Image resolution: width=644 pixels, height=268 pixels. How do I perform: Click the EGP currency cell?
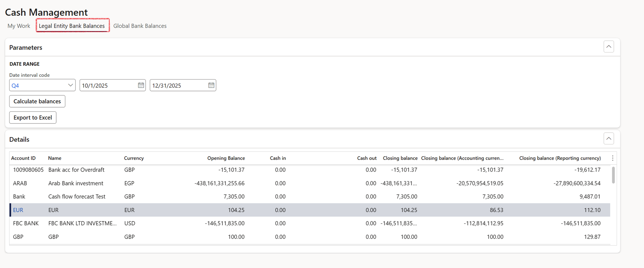coord(129,183)
